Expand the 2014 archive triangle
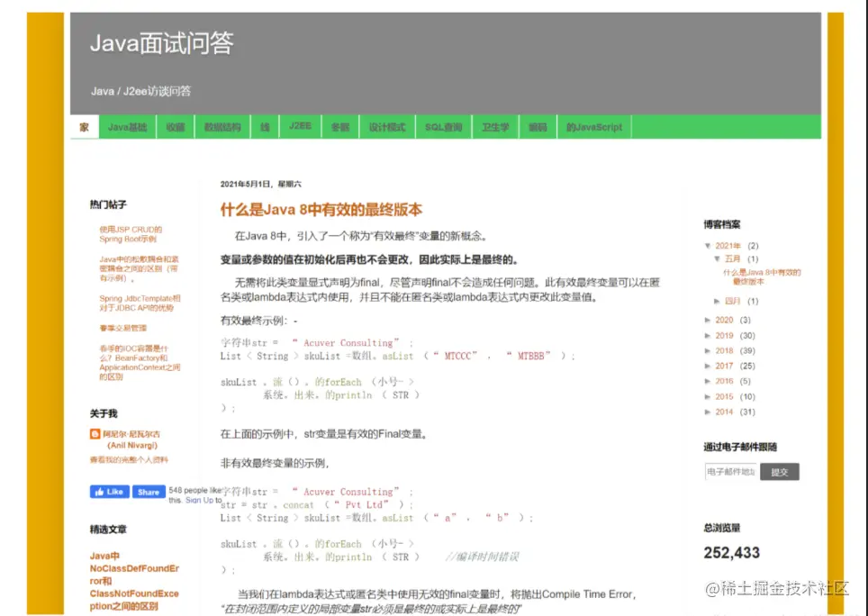 click(708, 412)
